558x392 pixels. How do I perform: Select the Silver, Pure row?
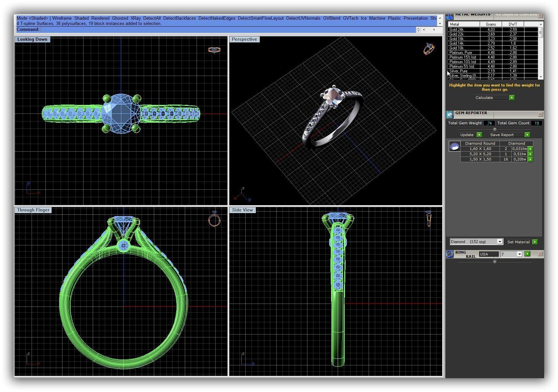coord(493,71)
